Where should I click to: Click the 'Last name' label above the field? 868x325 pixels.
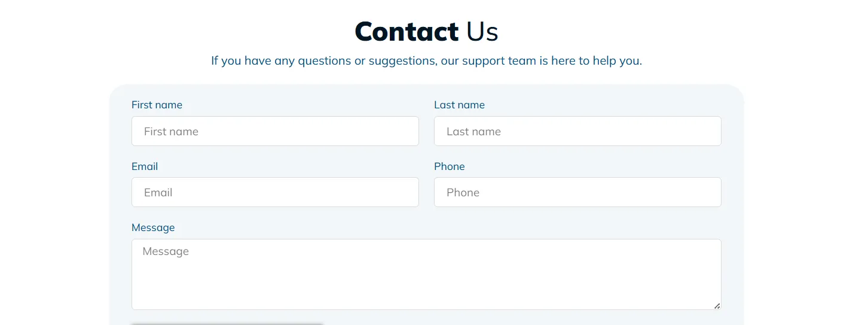click(x=459, y=105)
